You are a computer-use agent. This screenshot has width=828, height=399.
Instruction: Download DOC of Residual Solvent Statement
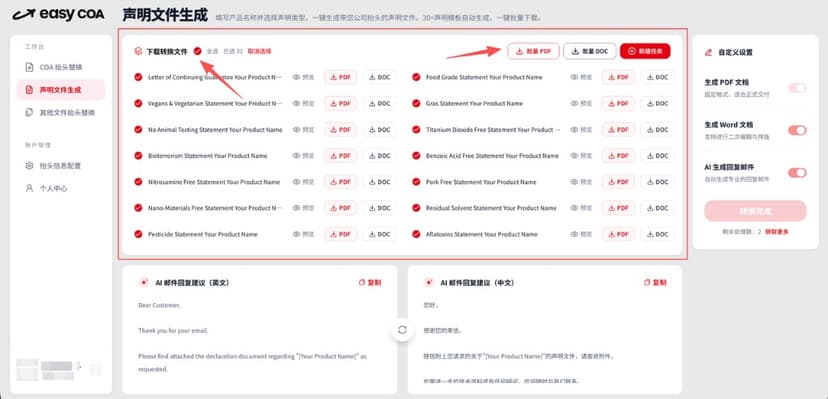[657, 208]
